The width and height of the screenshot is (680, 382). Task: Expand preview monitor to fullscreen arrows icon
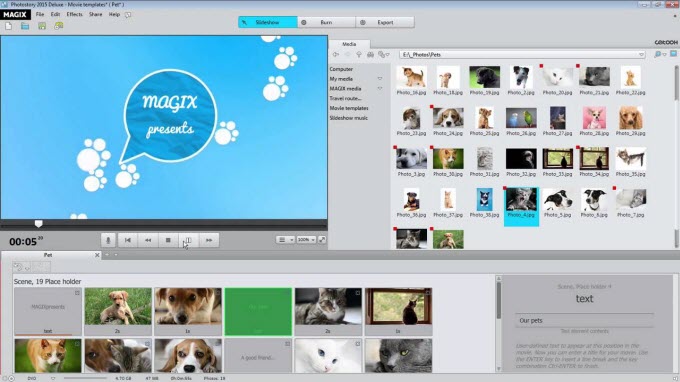click(x=322, y=239)
